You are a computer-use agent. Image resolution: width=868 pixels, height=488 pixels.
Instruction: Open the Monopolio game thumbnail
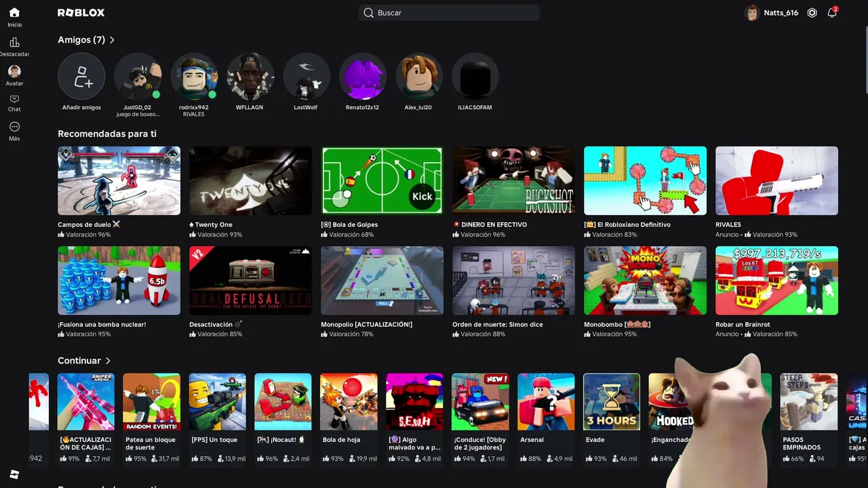382,281
